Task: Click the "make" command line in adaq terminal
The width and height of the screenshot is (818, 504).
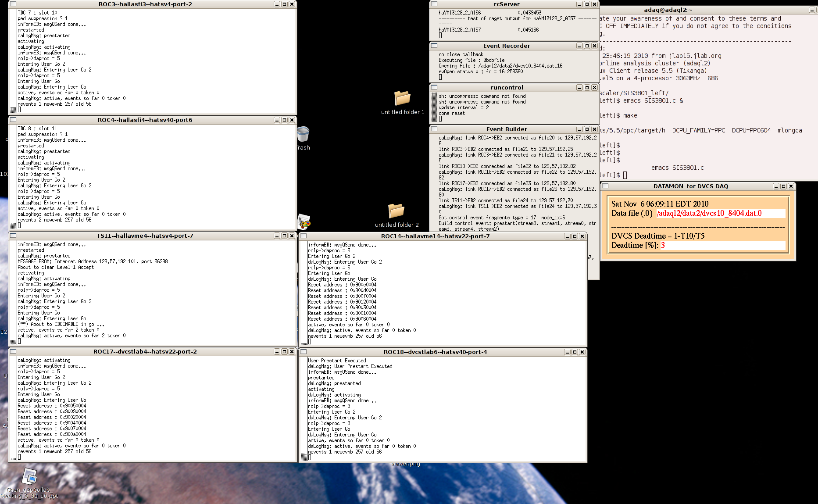Action: [x=630, y=115]
